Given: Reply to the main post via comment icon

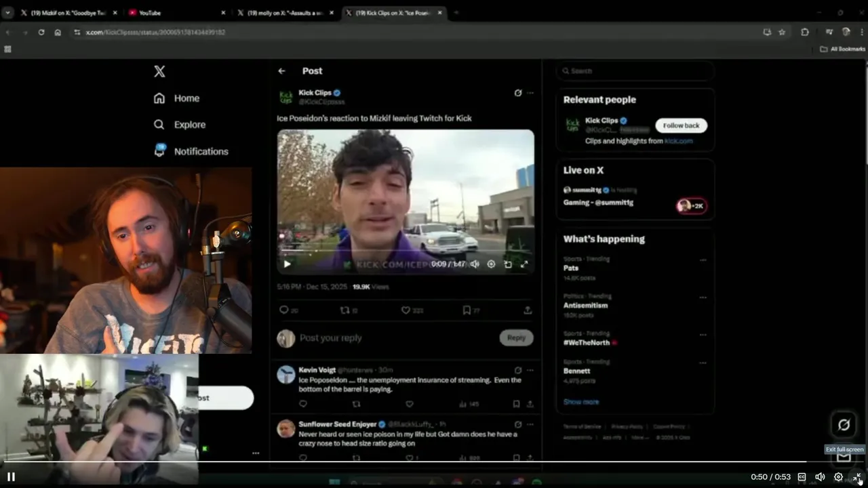Looking at the screenshot, I should point(284,310).
